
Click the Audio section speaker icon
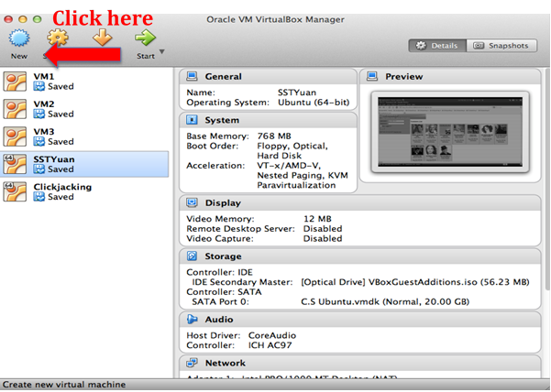192,320
